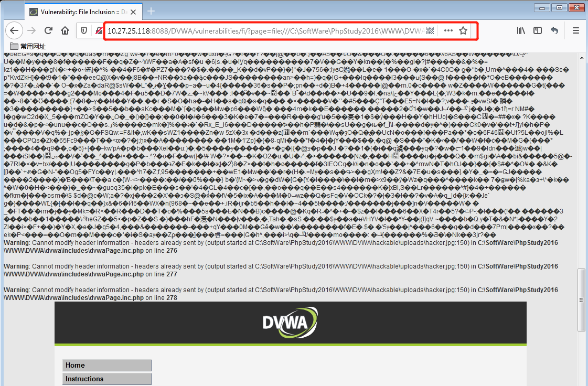Open the Firefox hamburger menu

pyautogui.click(x=576, y=30)
